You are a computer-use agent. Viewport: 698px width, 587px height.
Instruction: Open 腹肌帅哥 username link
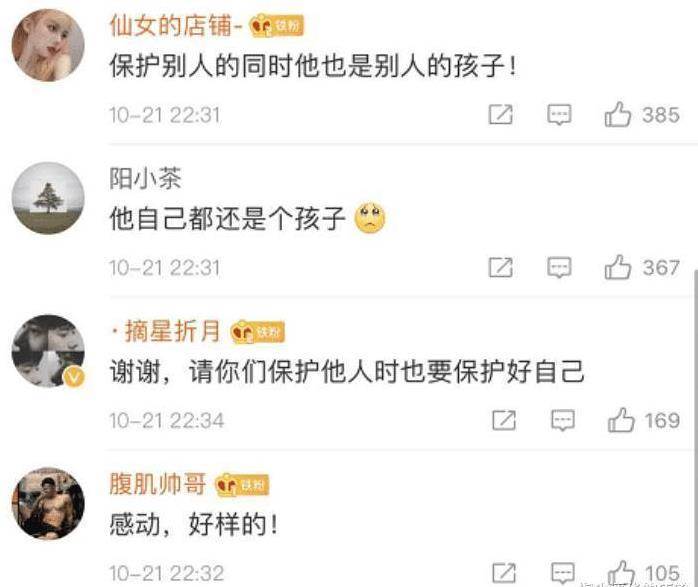(157, 484)
